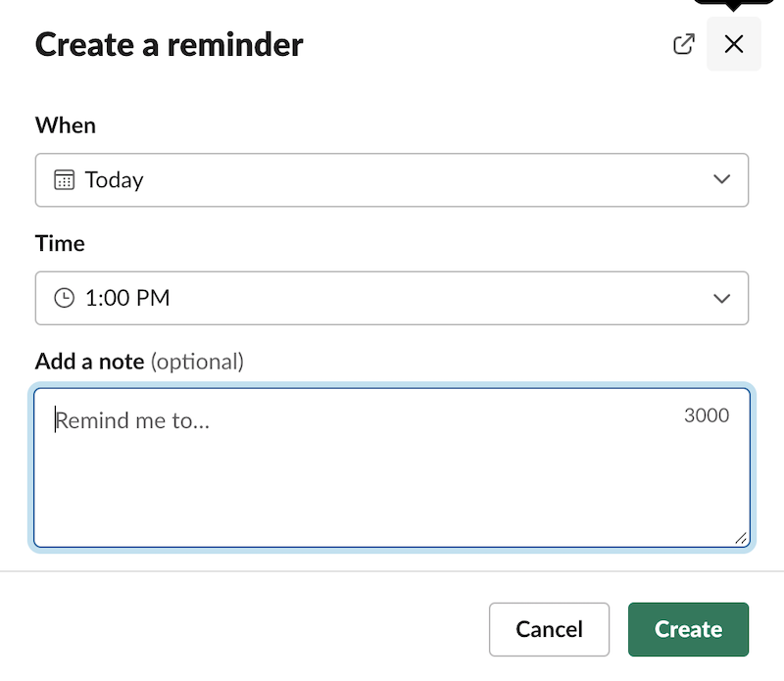This screenshot has width=784, height=681.
Task: Click the divider line above the buttons
Action: coord(392,571)
